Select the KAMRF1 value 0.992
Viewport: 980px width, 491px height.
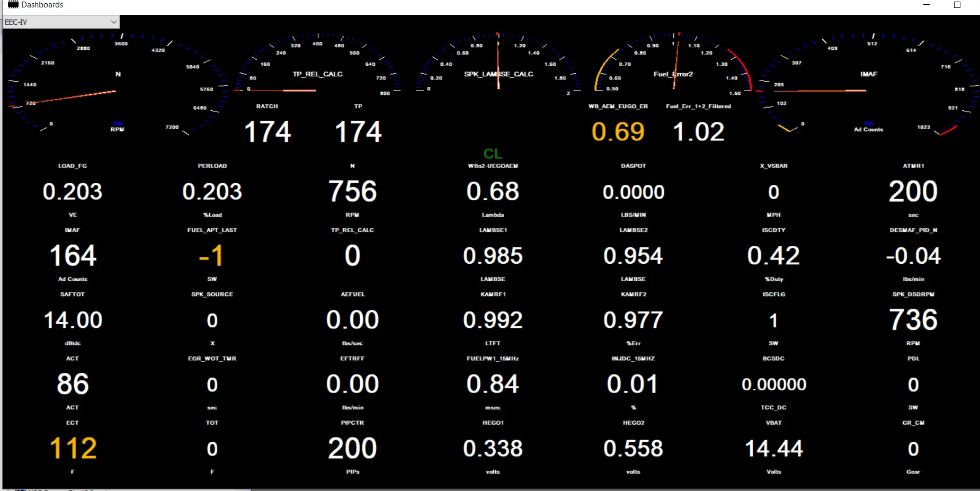click(493, 320)
